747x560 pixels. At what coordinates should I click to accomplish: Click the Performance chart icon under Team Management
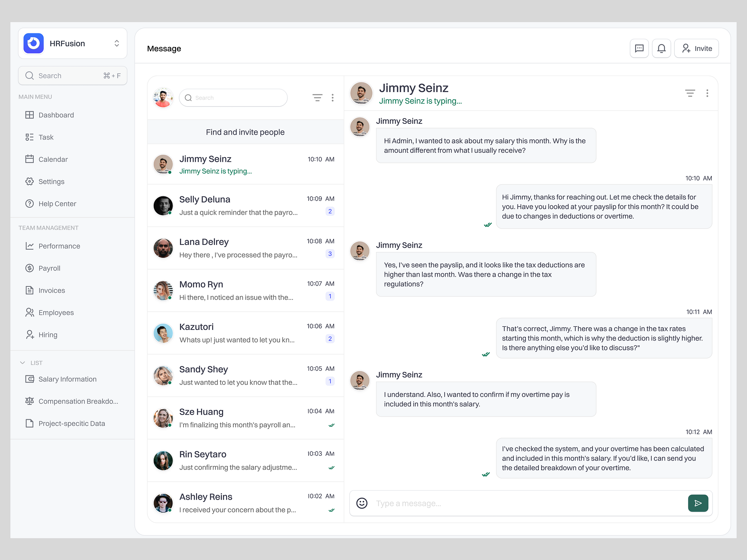[30, 246]
